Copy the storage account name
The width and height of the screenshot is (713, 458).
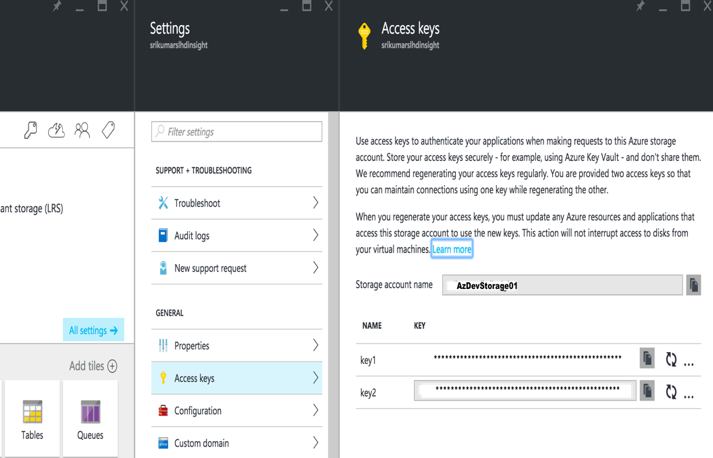(693, 285)
